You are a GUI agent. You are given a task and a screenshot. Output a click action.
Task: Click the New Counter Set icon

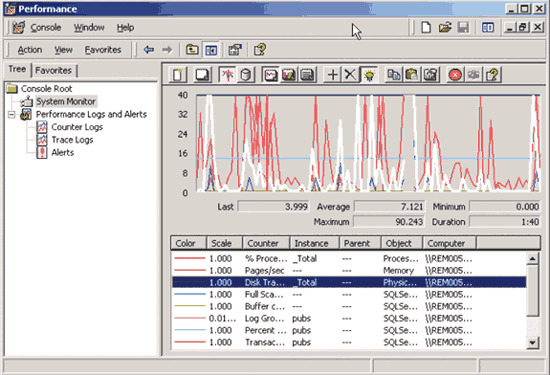pyautogui.click(x=178, y=75)
